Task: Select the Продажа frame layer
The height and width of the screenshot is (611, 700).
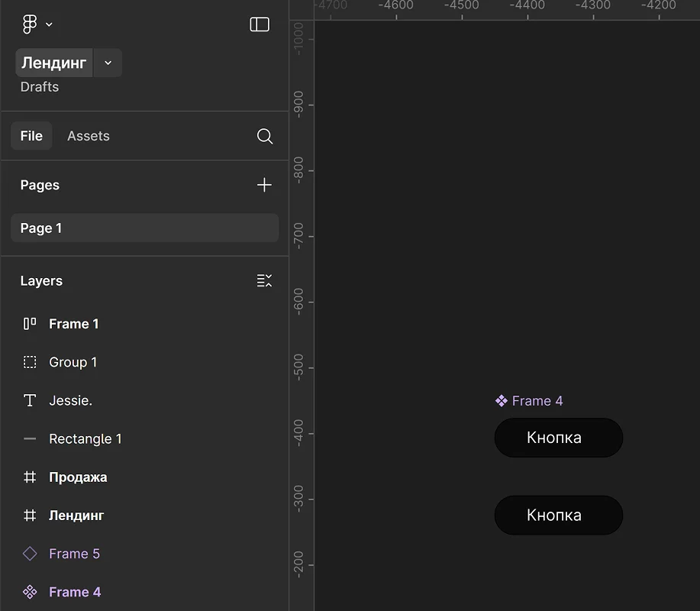Action: [x=78, y=477]
